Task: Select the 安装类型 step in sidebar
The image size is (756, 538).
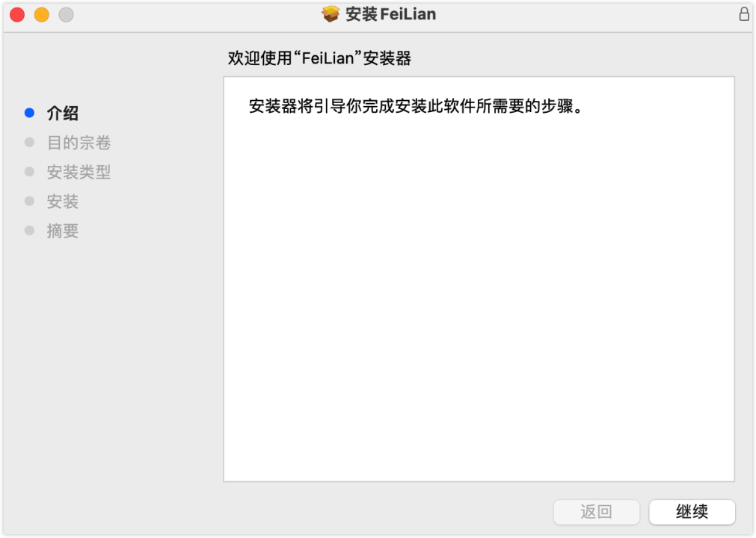Action: (x=79, y=172)
